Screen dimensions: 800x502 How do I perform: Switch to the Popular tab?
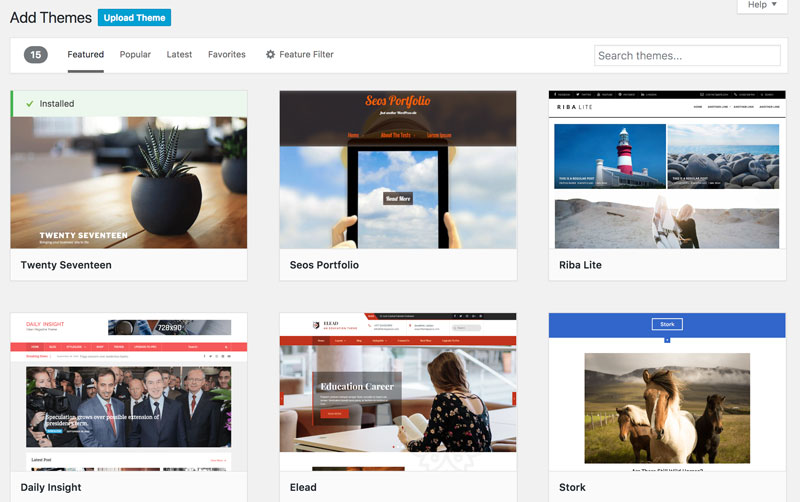coord(135,55)
